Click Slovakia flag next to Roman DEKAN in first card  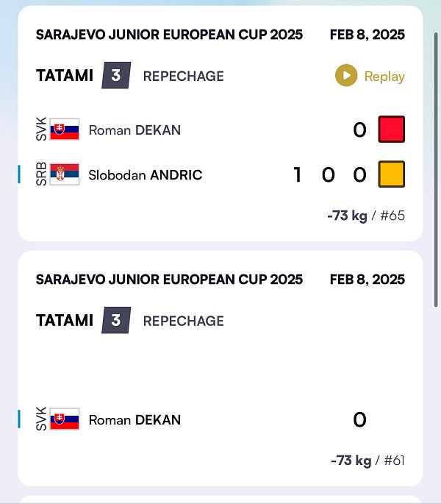(65, 129)
